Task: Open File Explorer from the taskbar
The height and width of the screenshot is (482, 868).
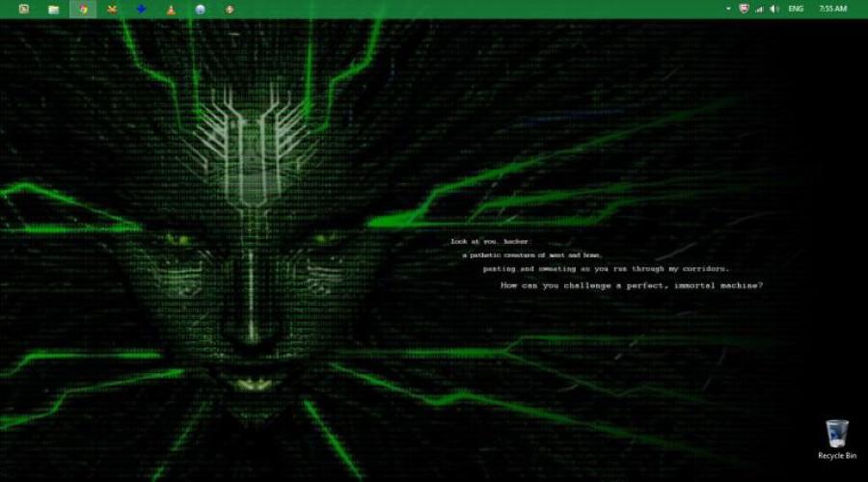Action: tap(54, 9)
